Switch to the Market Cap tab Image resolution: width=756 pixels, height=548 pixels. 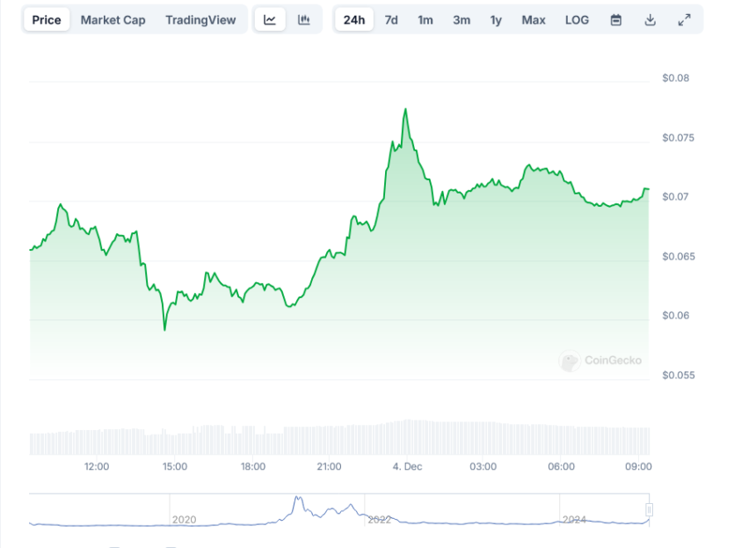point(113,20)
